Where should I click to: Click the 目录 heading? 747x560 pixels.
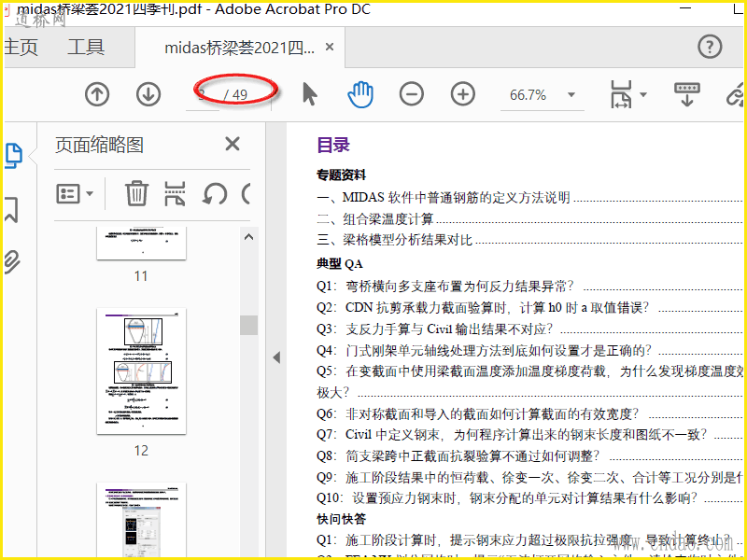pyautogui.click(x=333, y=145)
